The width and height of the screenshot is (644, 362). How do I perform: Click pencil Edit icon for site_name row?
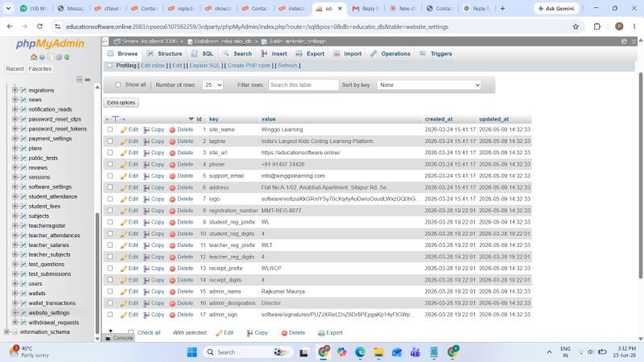[x=124, y=130]
